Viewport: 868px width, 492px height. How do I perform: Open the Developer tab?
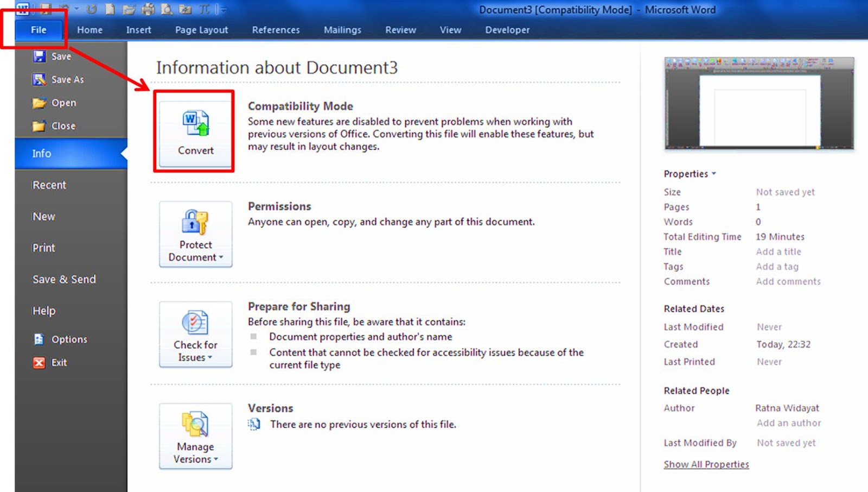coord(507,30)
